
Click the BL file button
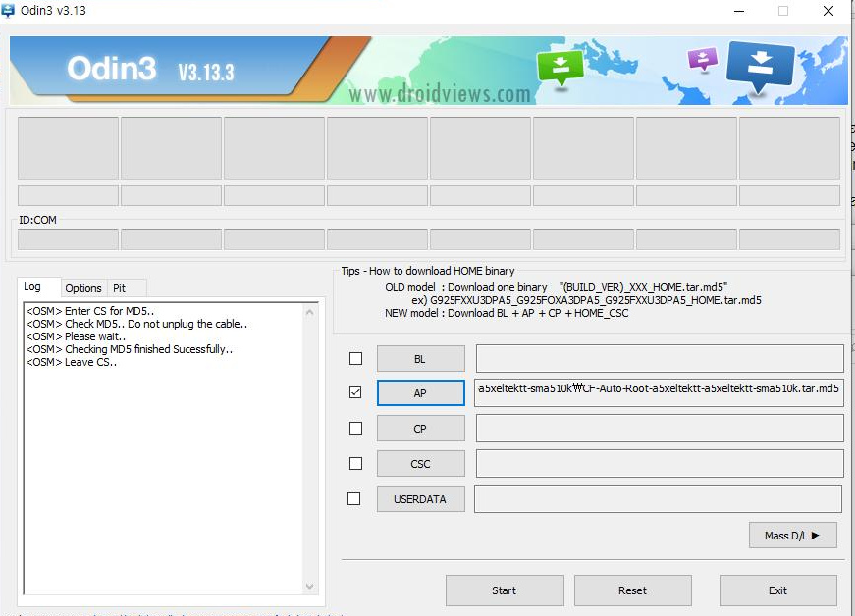pyautogui.click(x=421, y=359)
